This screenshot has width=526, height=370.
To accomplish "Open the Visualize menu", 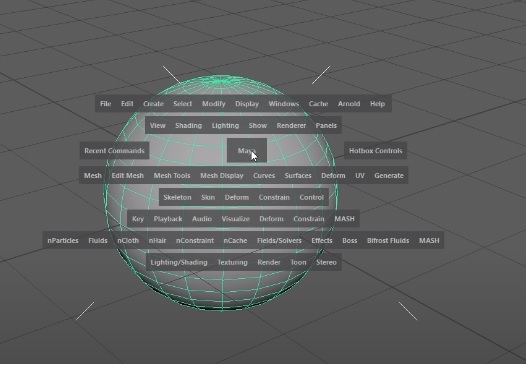I will 235,219.
